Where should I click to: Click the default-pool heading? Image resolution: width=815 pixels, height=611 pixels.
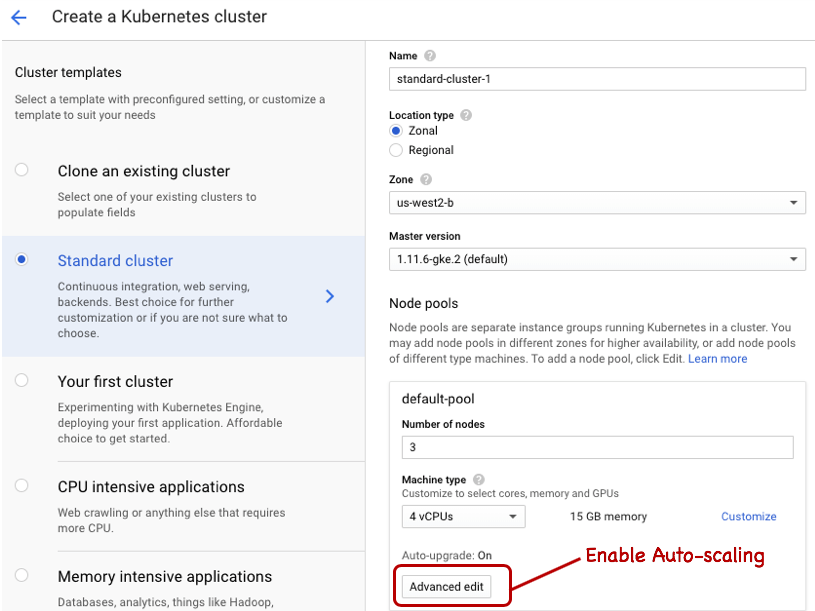[438, 399]
